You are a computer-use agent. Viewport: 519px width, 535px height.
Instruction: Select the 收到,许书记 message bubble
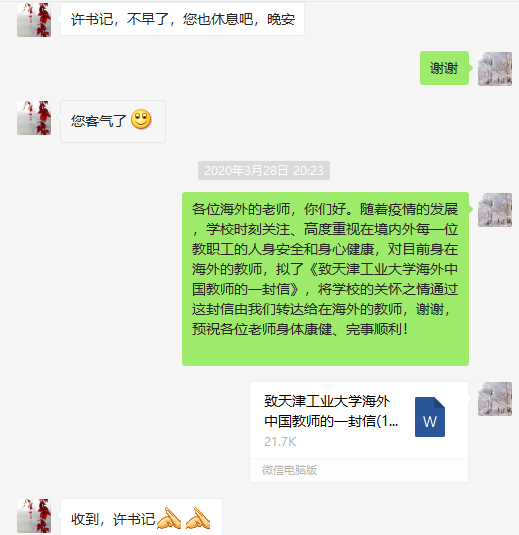[141, 517]
